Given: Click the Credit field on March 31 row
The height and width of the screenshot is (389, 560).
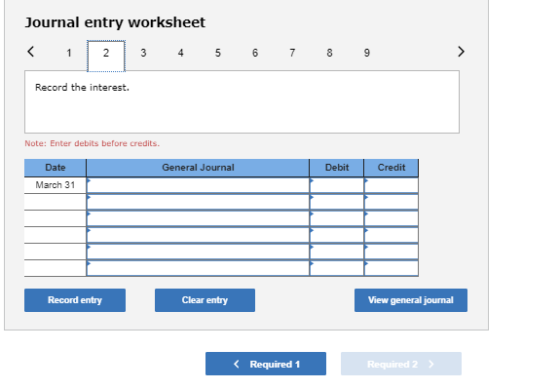Looking at the screenshot, I should [391, 185].
